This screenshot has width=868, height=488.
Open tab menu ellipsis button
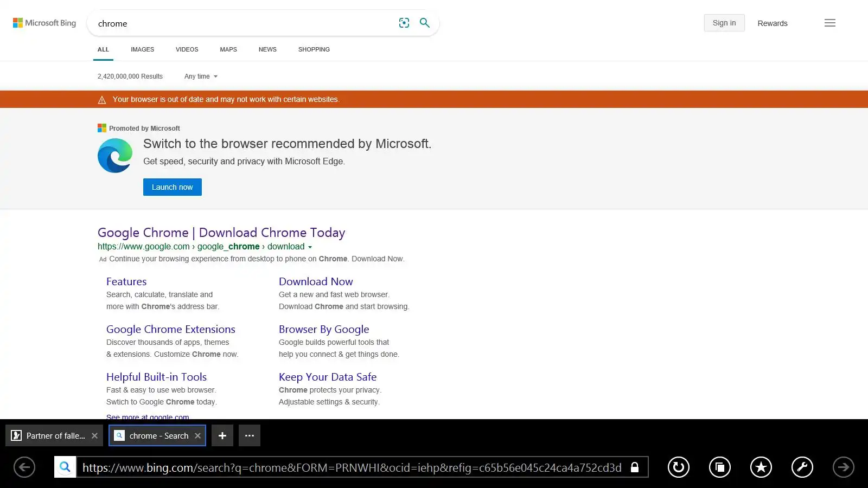tap(250, 435)
